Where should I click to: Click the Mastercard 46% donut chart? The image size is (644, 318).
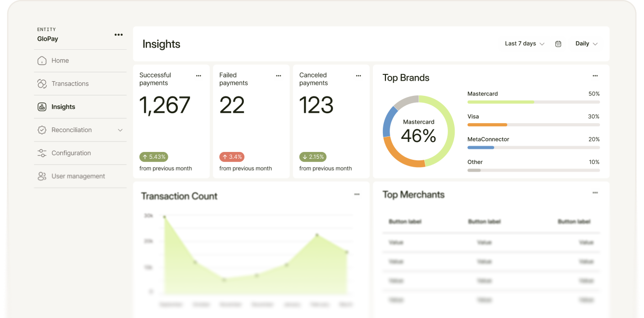point(418,131)
